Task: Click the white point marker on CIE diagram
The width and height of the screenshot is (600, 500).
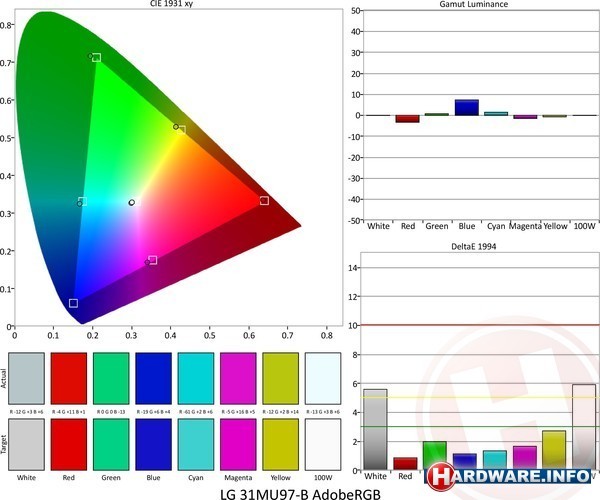Action: 132,202
